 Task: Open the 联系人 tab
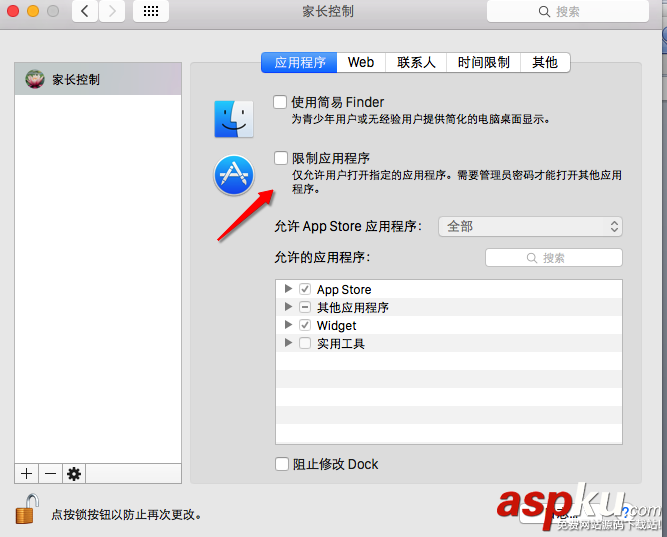click(x=416, y=63)
